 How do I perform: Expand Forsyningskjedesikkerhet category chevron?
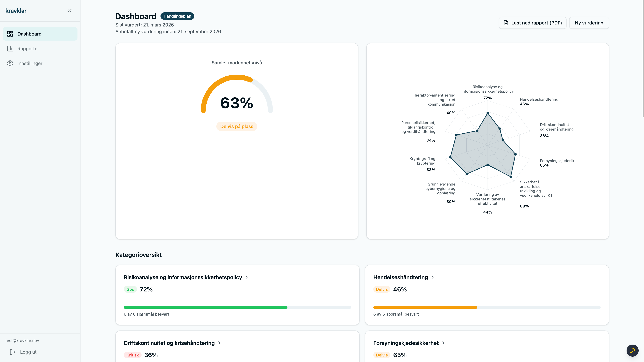click(x=443, y=343)
